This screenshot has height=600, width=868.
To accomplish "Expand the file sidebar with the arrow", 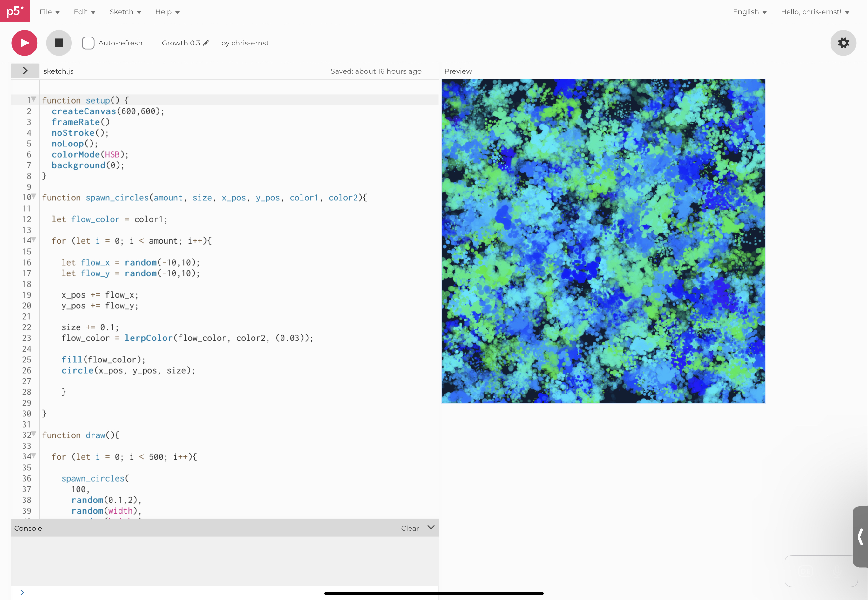I will tap(25, 71).
